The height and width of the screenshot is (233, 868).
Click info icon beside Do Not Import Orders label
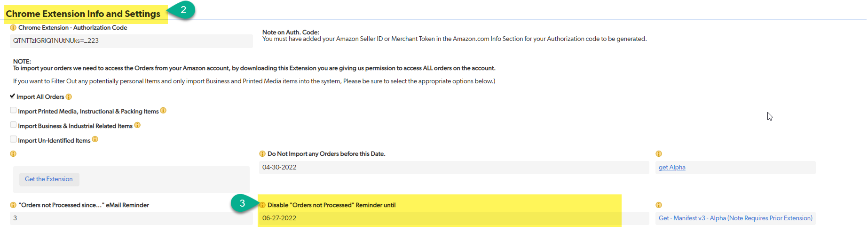coord(262,154)
